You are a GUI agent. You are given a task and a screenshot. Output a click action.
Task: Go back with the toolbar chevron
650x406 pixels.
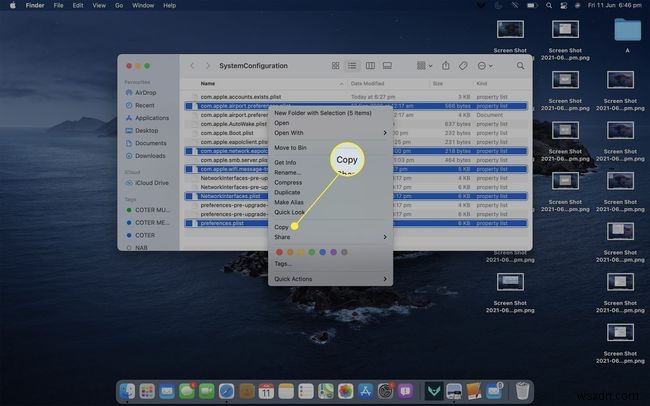pos(192,66)
